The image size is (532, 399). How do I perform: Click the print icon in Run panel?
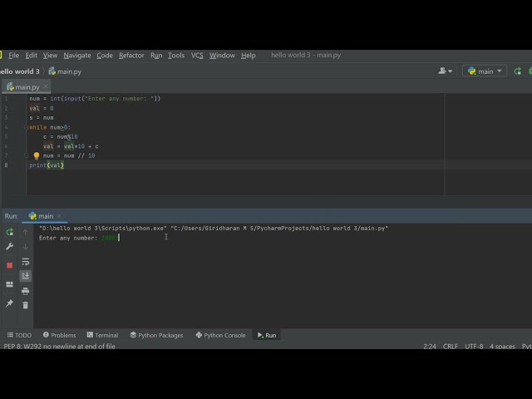pyautogui.click(x=26, y=291)
